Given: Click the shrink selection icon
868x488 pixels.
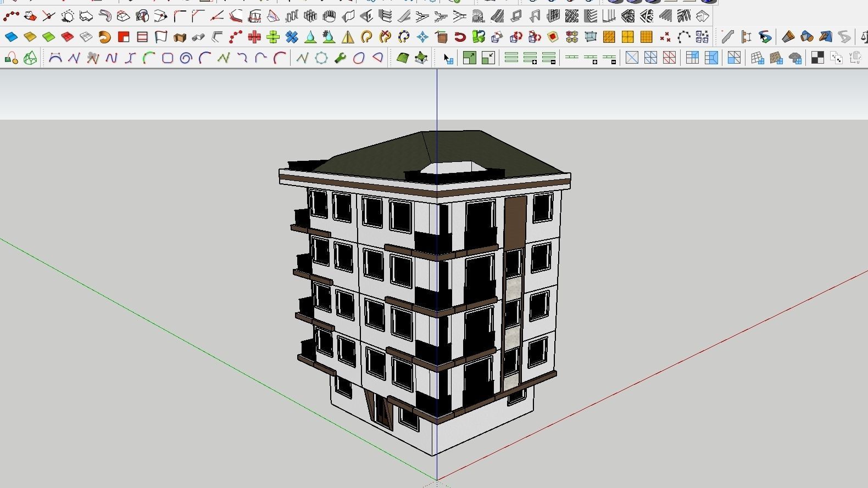Looking at the screenshot, I should 488,57.
